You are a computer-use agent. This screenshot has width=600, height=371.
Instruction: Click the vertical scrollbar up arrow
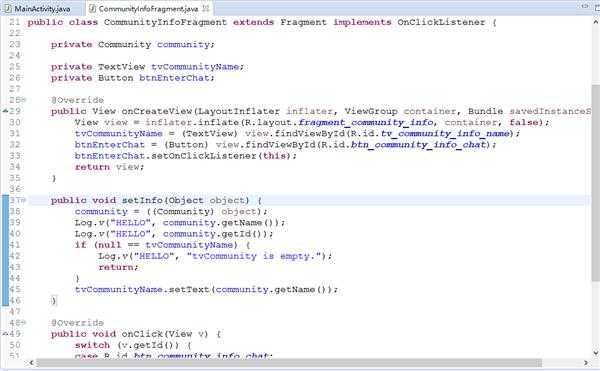[x=596, y=22]
